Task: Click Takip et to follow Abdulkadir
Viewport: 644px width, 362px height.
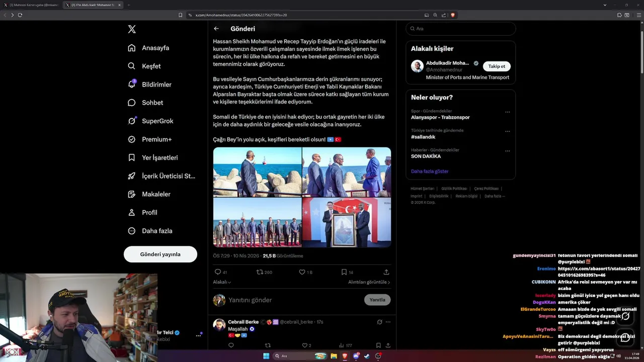Action: (497, 66)
